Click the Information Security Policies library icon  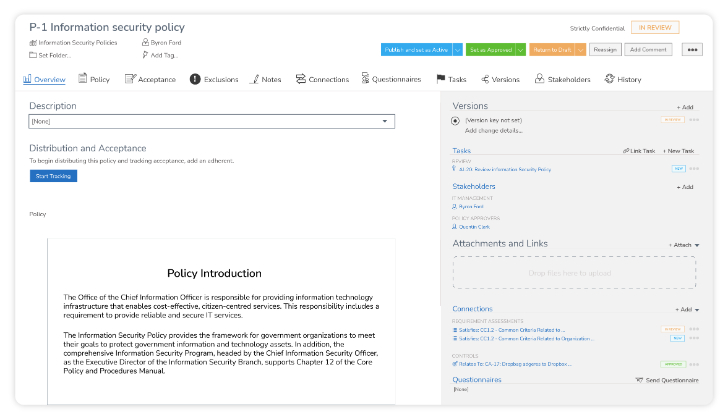(33, 43)
